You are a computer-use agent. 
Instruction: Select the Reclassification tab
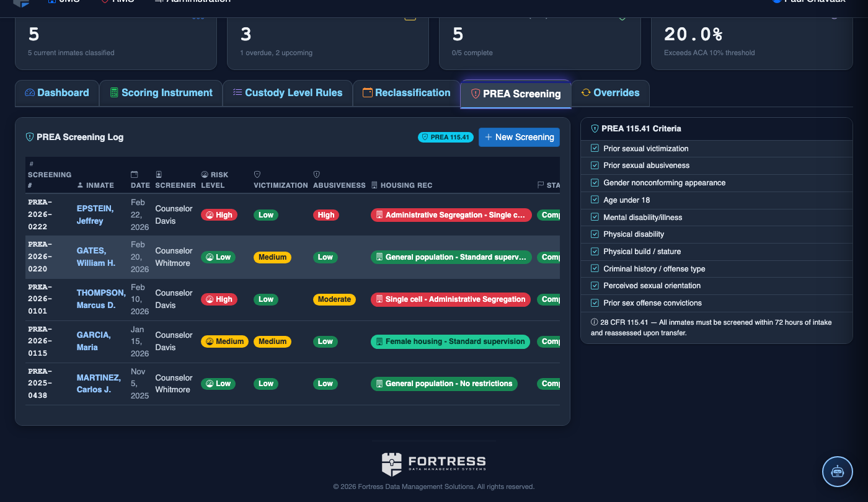407,93
